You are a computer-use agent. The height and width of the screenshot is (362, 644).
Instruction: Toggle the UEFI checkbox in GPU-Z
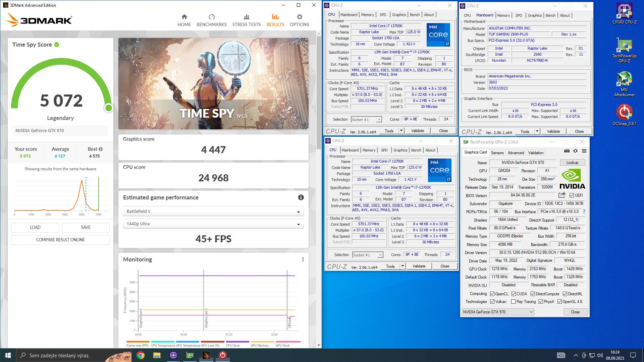572,195
